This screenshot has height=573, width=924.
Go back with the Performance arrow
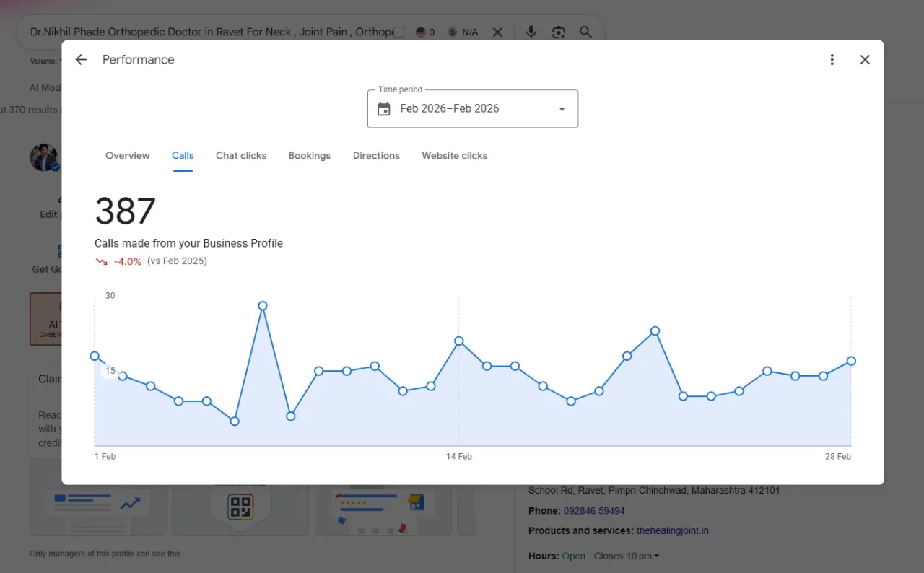[x=81, y=60]
